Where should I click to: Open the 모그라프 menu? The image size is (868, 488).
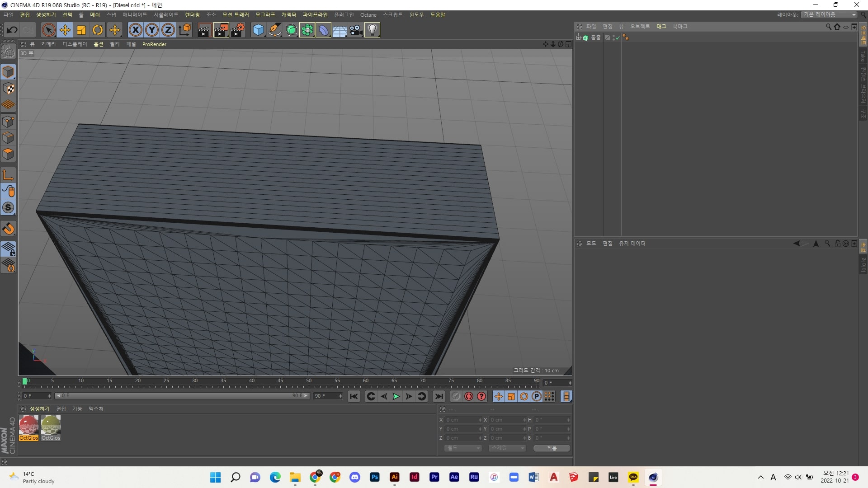coord(265,15)
